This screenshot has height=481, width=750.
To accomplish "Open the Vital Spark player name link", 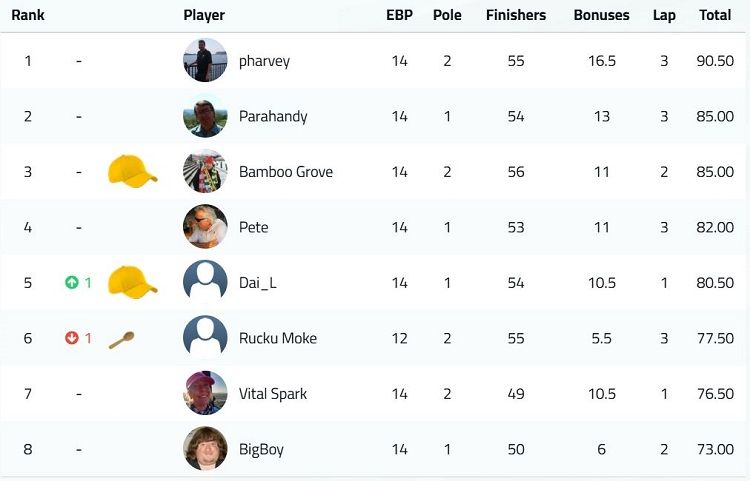I will [273, 394].
